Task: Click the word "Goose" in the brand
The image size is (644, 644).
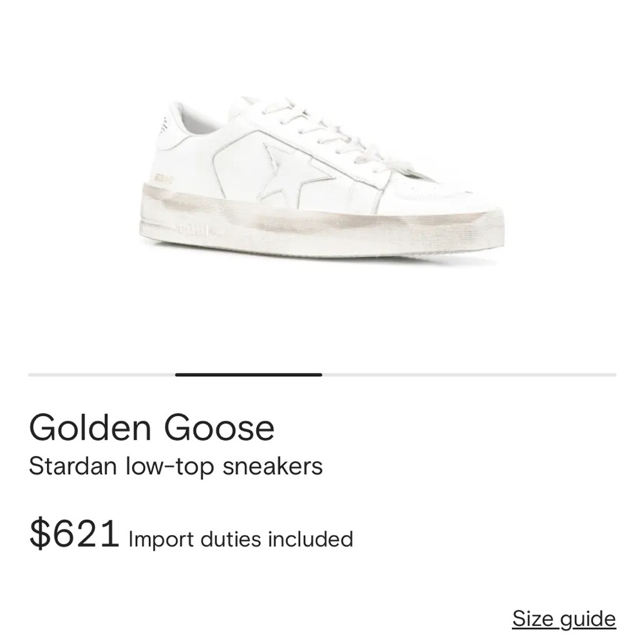Action: [219, 428]
